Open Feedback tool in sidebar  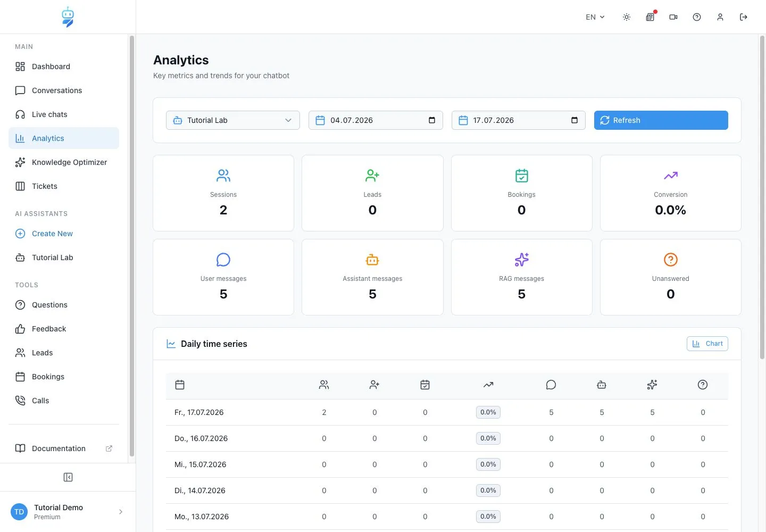64,329
